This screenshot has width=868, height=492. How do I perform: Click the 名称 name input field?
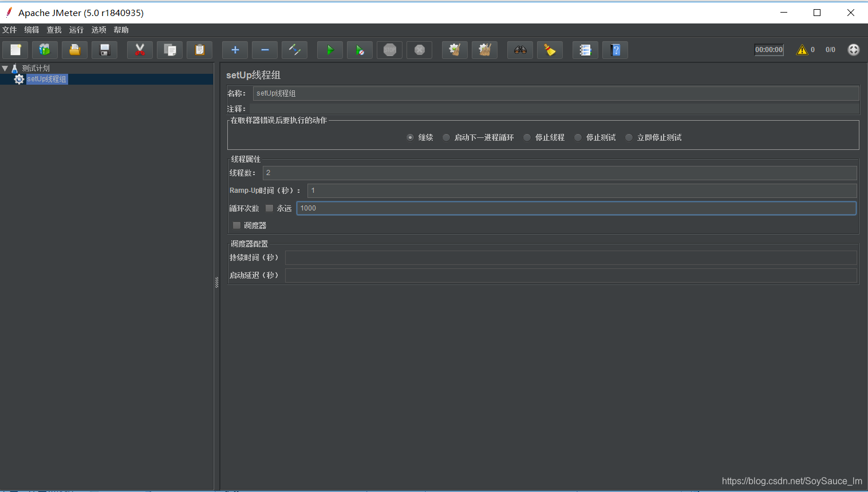pos(556,93)
